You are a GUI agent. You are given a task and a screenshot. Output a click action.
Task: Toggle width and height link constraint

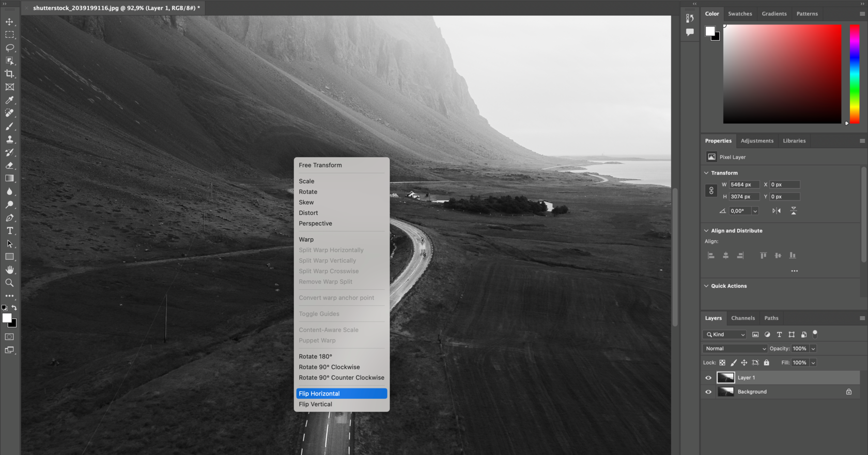point(711,191)
